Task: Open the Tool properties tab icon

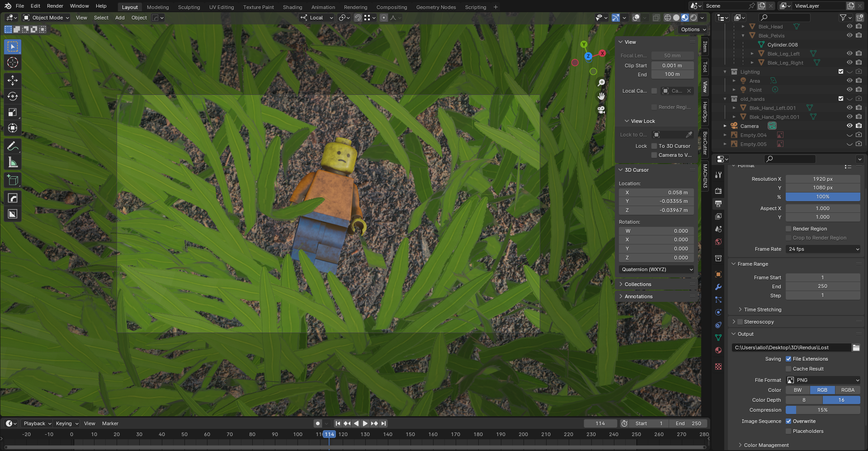Action: click(718, 175)
